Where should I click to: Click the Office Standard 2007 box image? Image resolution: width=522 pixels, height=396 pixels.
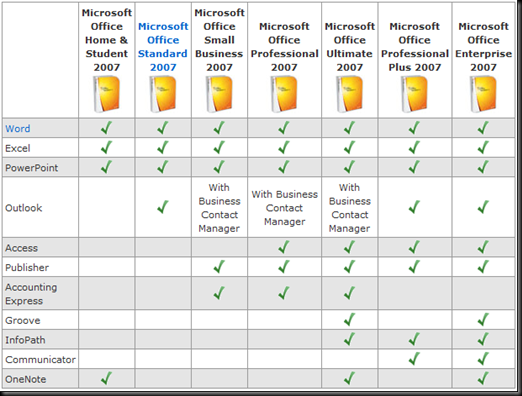[163, 94]
